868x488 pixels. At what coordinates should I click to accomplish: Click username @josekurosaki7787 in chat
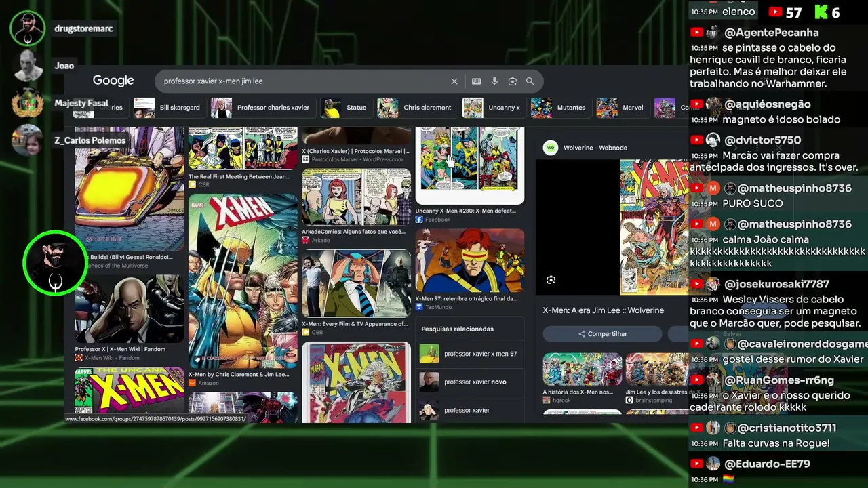[x=776, y=284]
